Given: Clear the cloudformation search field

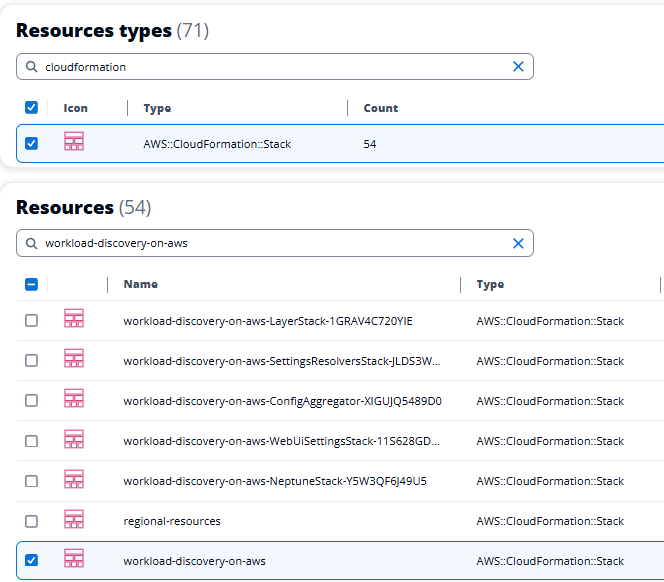Looking at the screenshot, I should click(x=518, y=67).
